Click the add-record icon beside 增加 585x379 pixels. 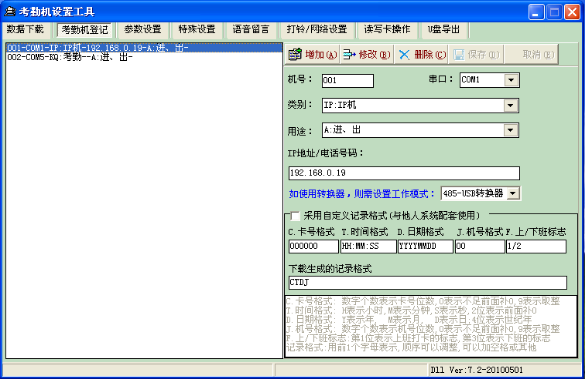pyautogui.click(x=295, y=54)
